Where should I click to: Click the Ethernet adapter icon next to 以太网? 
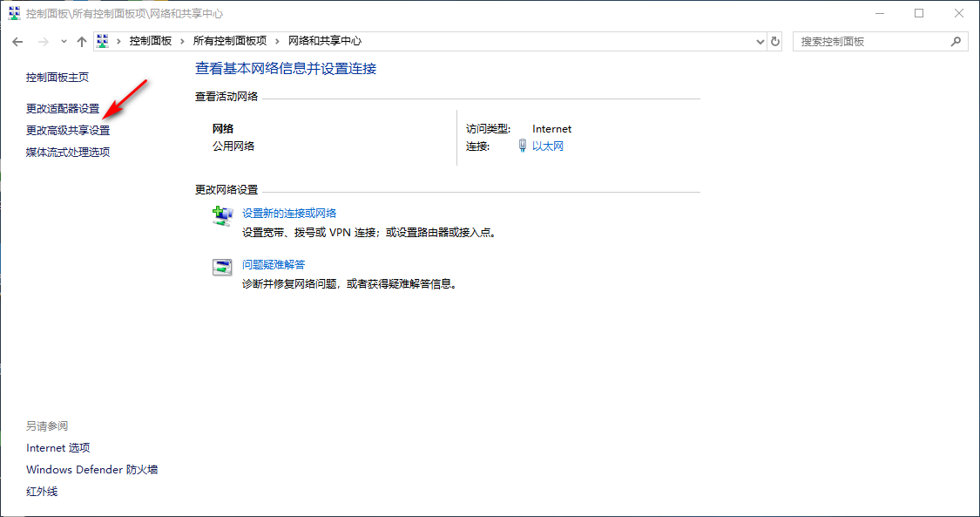pyautogui.click(x=523, y=146)
